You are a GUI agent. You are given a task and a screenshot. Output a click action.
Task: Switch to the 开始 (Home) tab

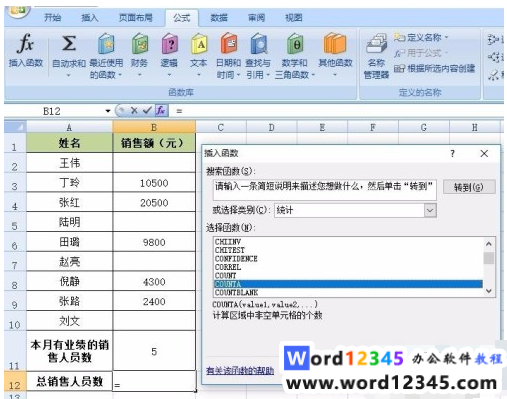click(53, 18)
